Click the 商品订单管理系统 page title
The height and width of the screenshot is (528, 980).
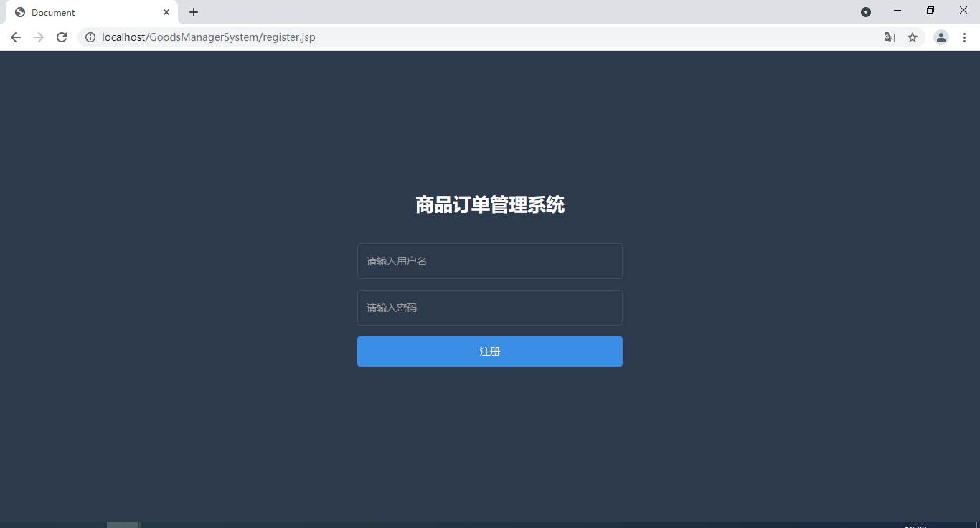pos(490,205)
